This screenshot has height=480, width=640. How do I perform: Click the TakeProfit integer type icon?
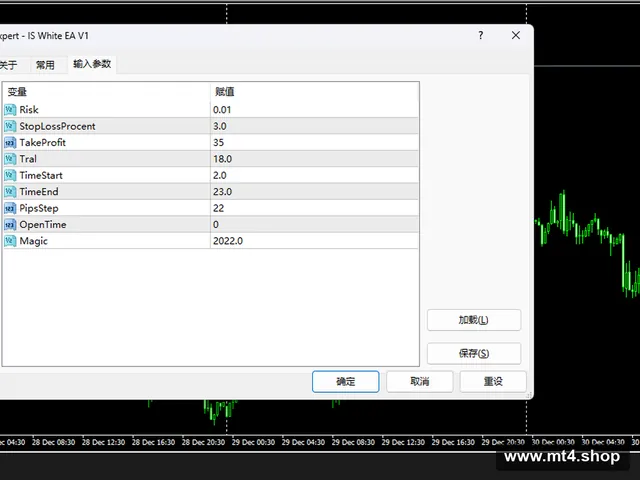pyautogui.click(x=10, y=142)
